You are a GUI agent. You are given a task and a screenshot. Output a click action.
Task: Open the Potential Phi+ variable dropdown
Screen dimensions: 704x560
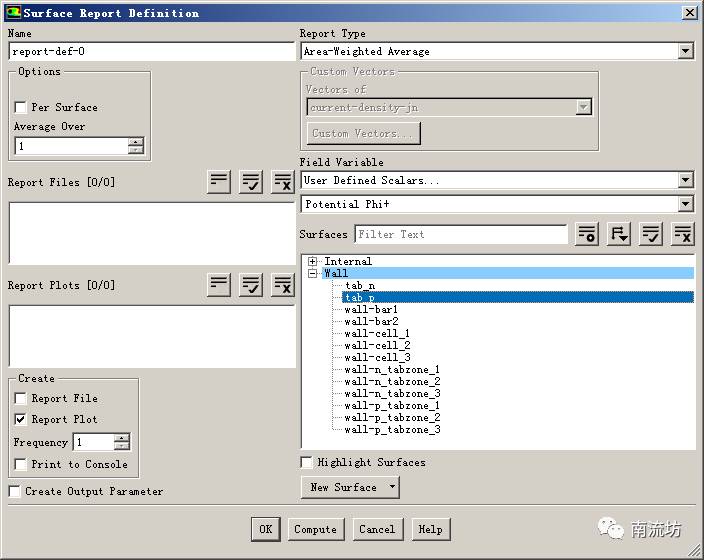pos(685,204)
